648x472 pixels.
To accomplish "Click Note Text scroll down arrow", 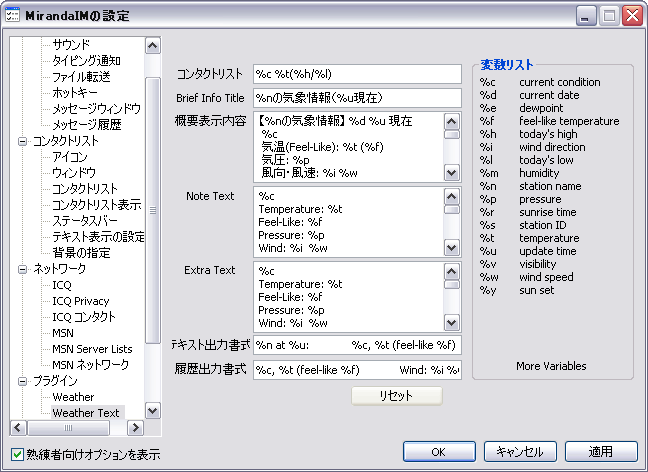I will click(x=452, y=248).
